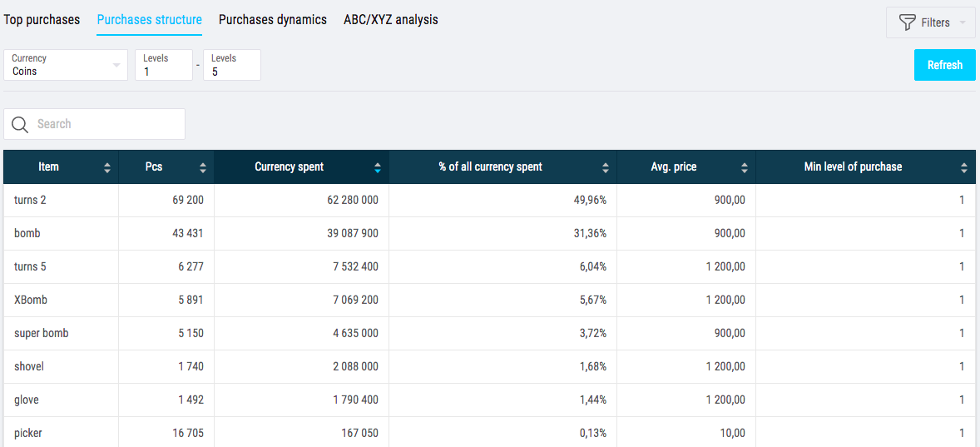980x447 pixels.
Task: Sort by the Item column arrows
Action: (x=107, y=167)
